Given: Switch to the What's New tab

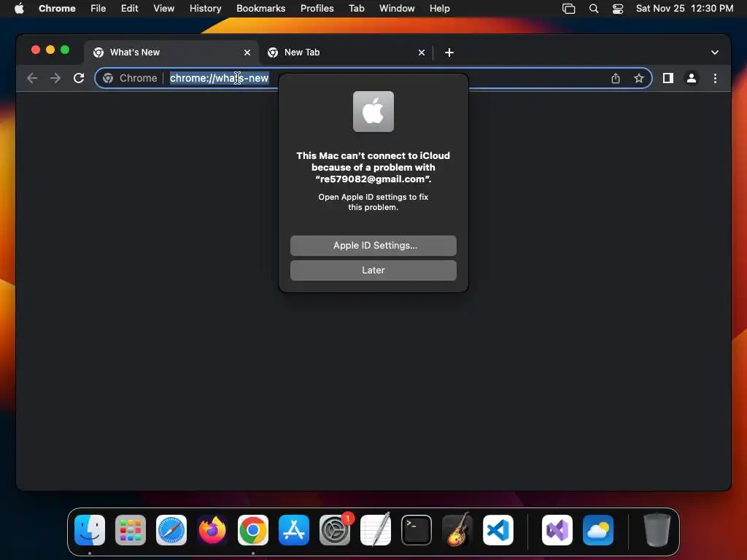Looking at the screenshot, I should (172, 52).
